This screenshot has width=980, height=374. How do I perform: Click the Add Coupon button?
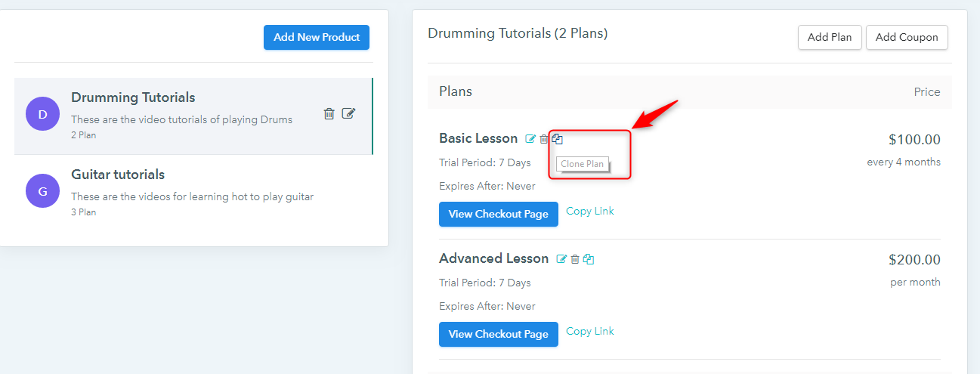coord(907,37)
